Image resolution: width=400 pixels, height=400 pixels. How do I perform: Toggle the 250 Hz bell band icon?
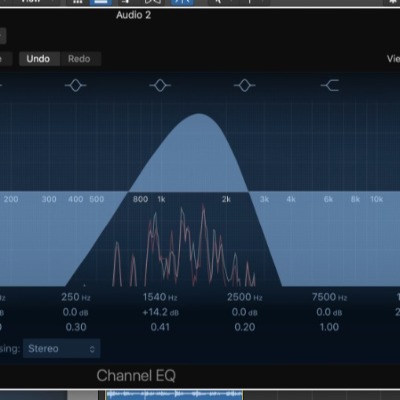click(76, 85)
